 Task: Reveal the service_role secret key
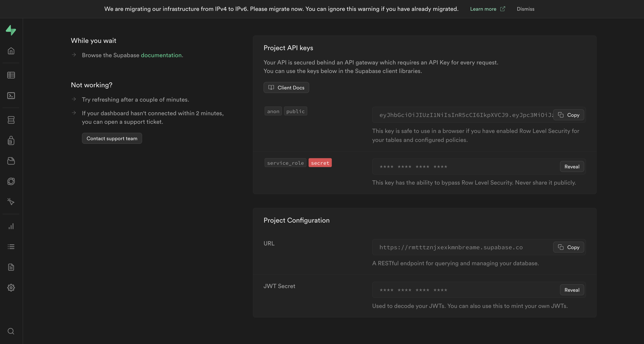[x=572, y=167]
